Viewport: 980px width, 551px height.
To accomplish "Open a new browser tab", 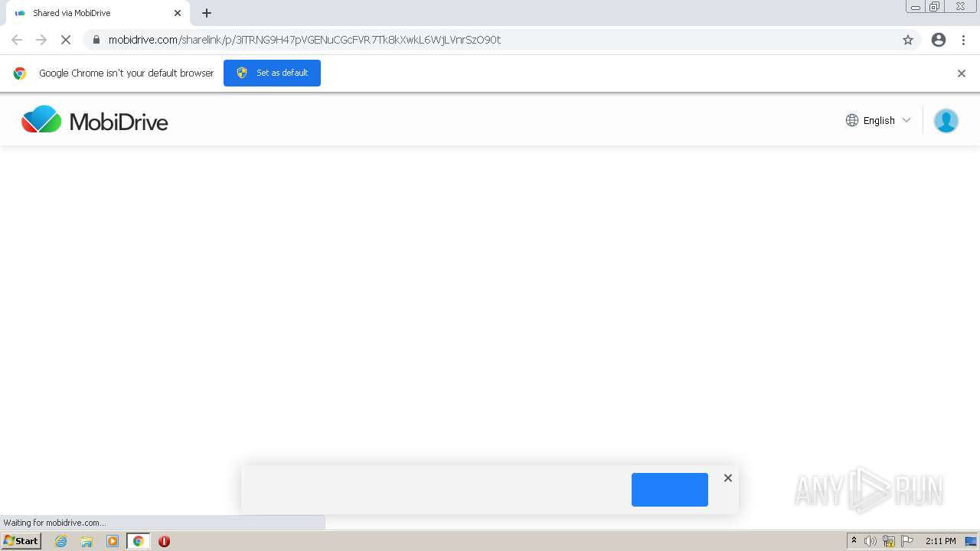I will (207, 13).
